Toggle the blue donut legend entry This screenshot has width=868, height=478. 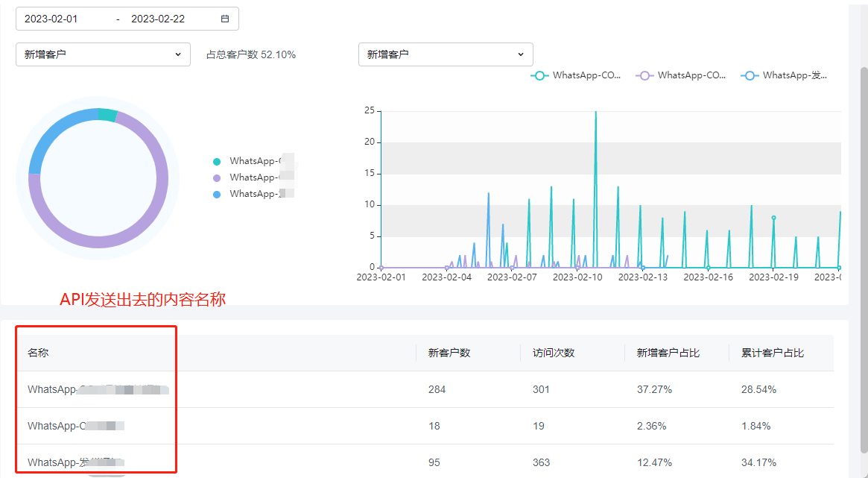pos(253,194)
